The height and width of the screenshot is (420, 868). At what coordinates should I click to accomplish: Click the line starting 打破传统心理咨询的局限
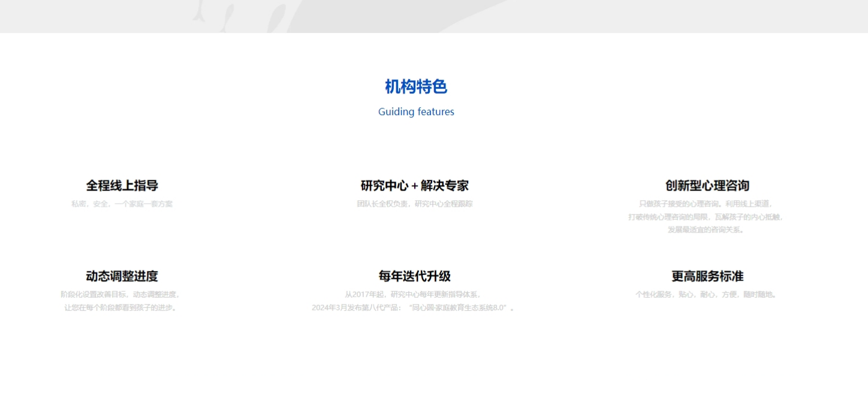pos(706,217)
